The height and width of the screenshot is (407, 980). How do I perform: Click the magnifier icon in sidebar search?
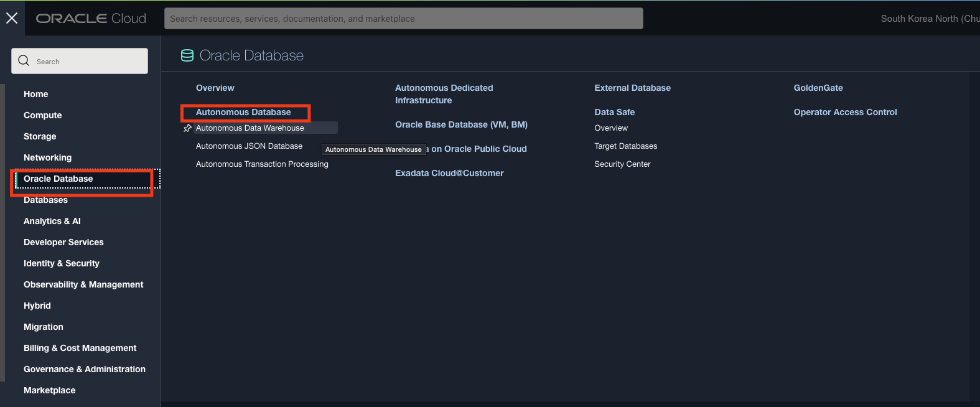(x=24, y=60)
